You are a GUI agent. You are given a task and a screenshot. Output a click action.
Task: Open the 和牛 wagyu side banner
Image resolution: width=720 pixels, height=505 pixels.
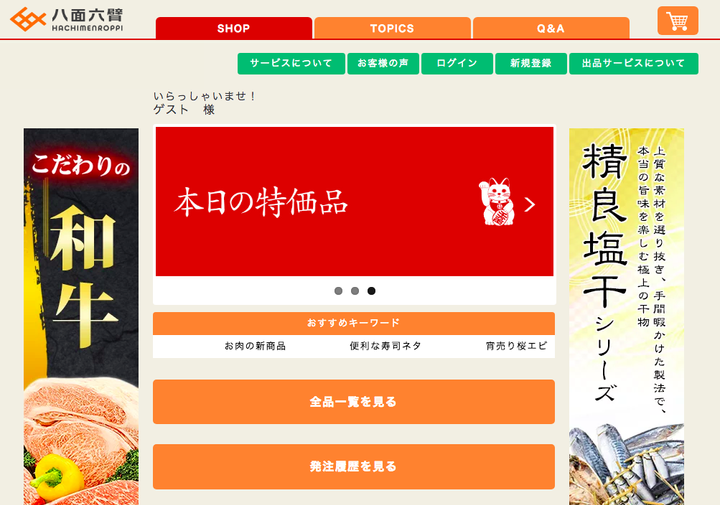tap(81, 316)
